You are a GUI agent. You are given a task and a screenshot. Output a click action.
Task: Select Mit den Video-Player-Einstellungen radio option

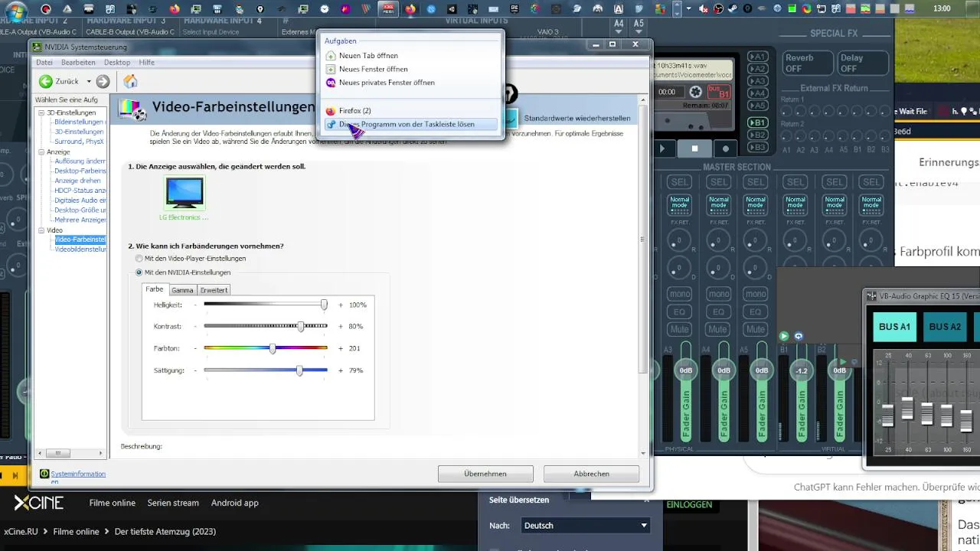tap(139, 259)
